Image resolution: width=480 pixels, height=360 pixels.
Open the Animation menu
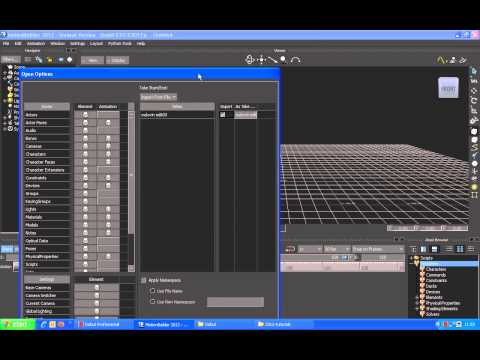coord(36,44)
